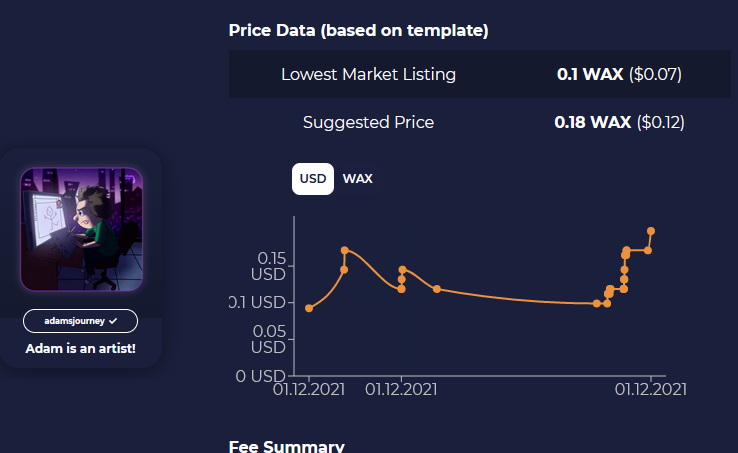738x453 pixels.
Task: Switch the price chart to USD
Action: coord(313,179)
